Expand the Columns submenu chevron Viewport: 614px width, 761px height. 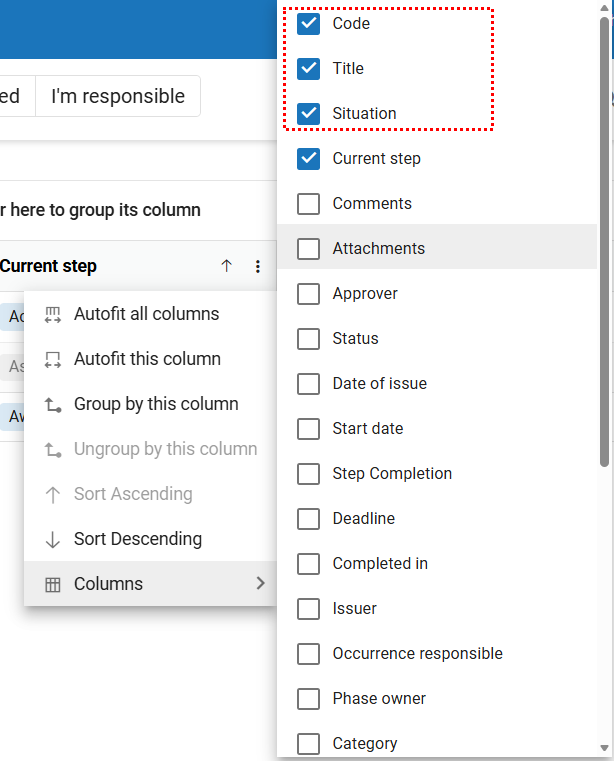pos(260,583)
